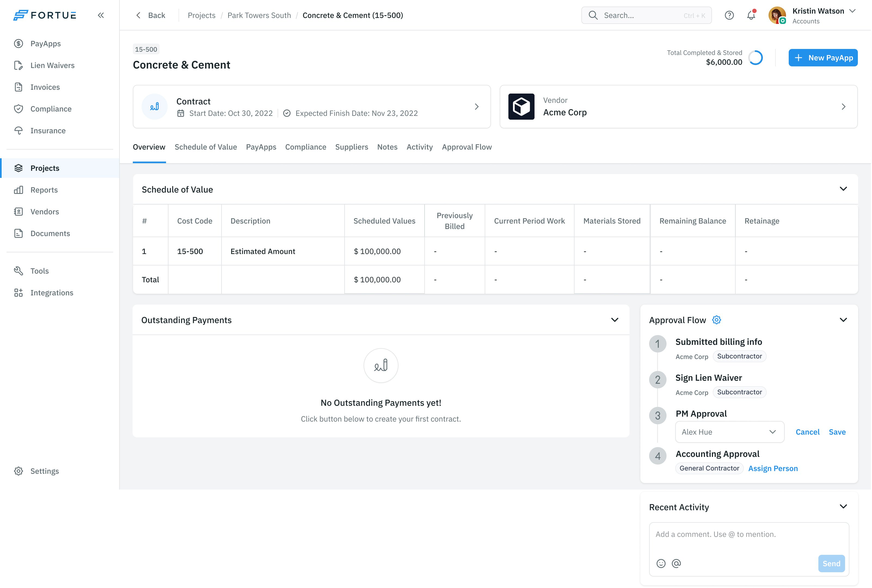Switch to the Approval Flow tab
The height and width of the screenshot is (588, 872).
click(467, 147)
